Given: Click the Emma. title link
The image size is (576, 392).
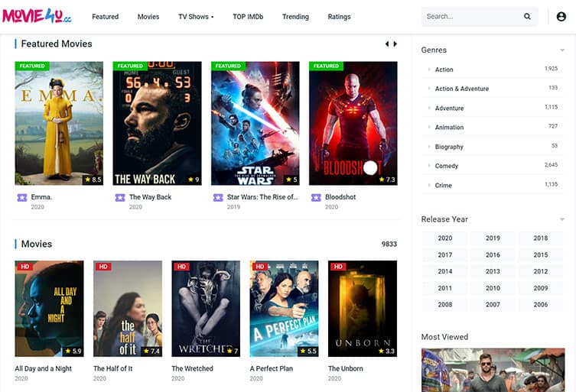Looking at the screenshot, I should coord(41,197).
